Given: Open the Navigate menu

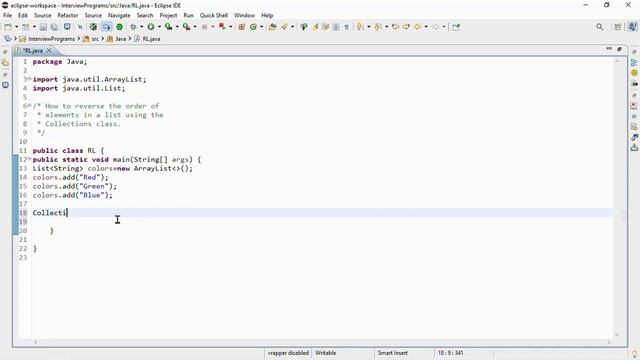Looking at the screenshot, I should (119, 16).
